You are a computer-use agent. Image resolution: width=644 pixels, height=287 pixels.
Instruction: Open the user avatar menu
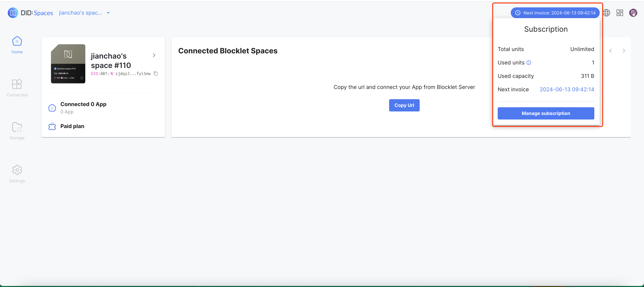tap(633, 13)
